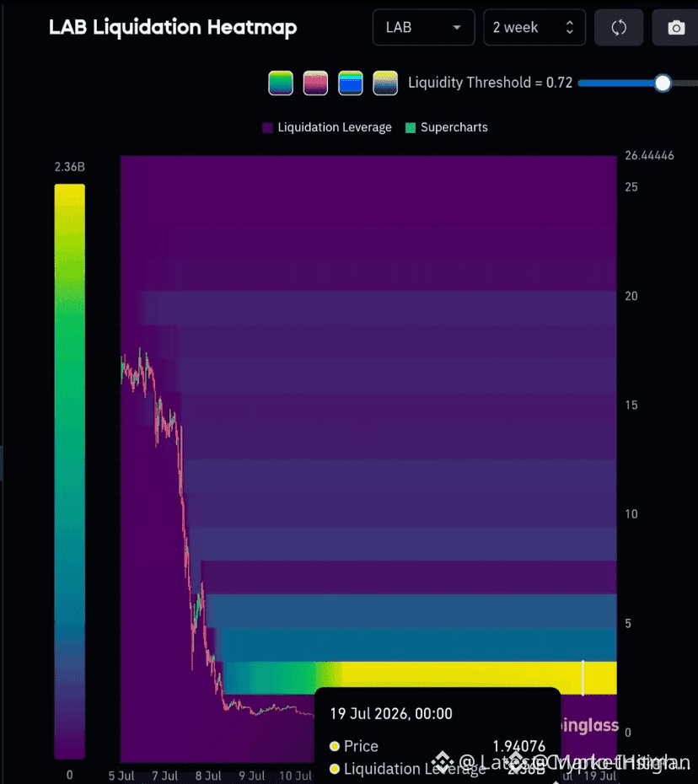Click the 25 price axis label
Viewport: 698px width, 784px height.
pyautogui.click(x=631, y=187)
